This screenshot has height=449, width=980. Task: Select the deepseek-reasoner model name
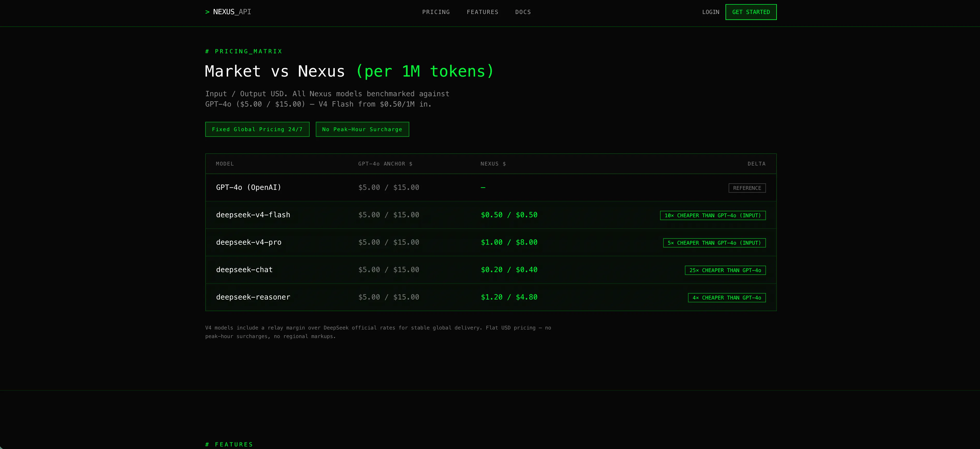253,297
